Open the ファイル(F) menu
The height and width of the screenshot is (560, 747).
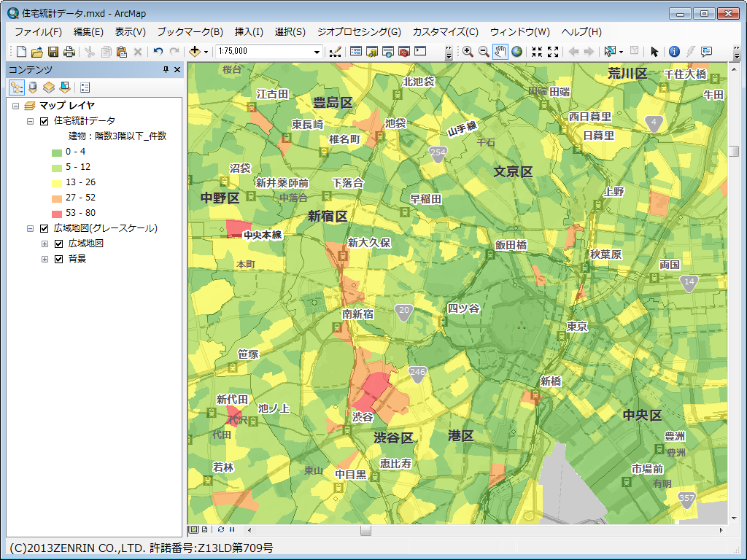point(38,32)
